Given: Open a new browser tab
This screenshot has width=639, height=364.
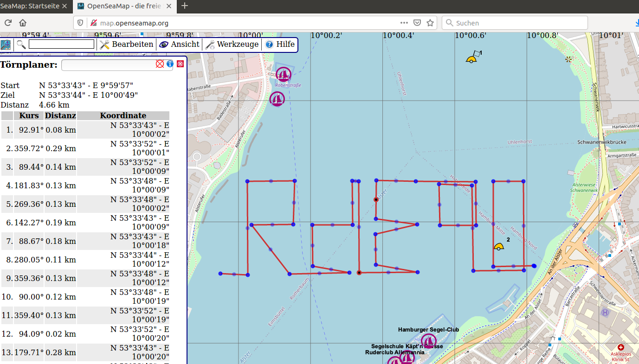Looking at the screenshot, I should coord(185,6).
